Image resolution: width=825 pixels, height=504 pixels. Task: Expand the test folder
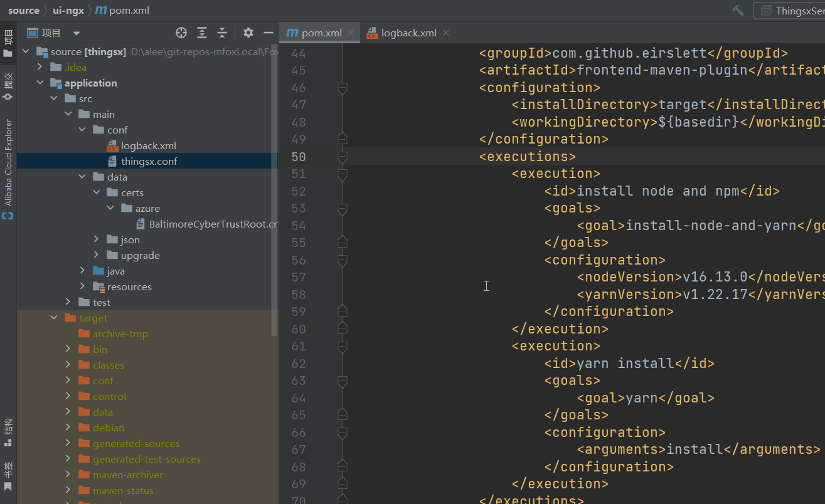68,302
